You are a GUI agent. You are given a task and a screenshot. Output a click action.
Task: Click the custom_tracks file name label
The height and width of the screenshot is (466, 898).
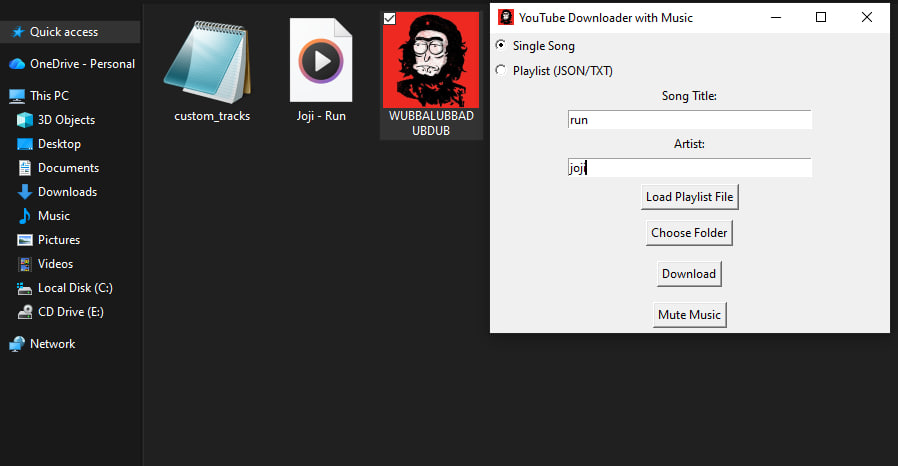[212, 116]
